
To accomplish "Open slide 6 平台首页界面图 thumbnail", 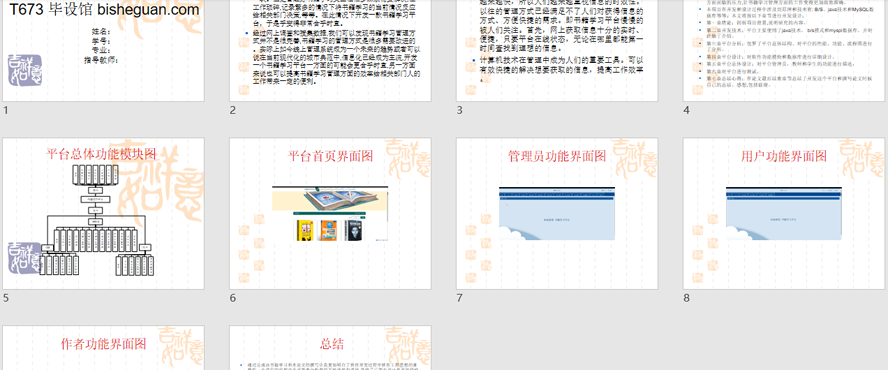I will point(330,214).
